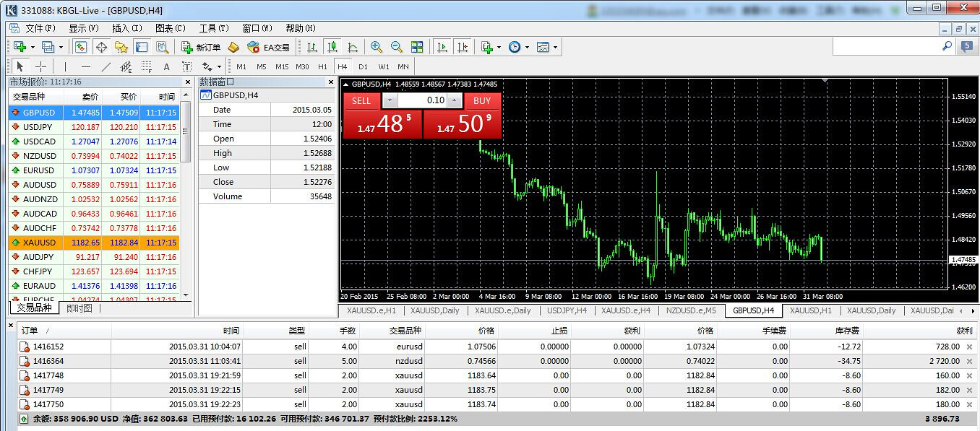Click the zoom out magnifier icon
This screenshot has height=431, width=980.
pos(396,47)
